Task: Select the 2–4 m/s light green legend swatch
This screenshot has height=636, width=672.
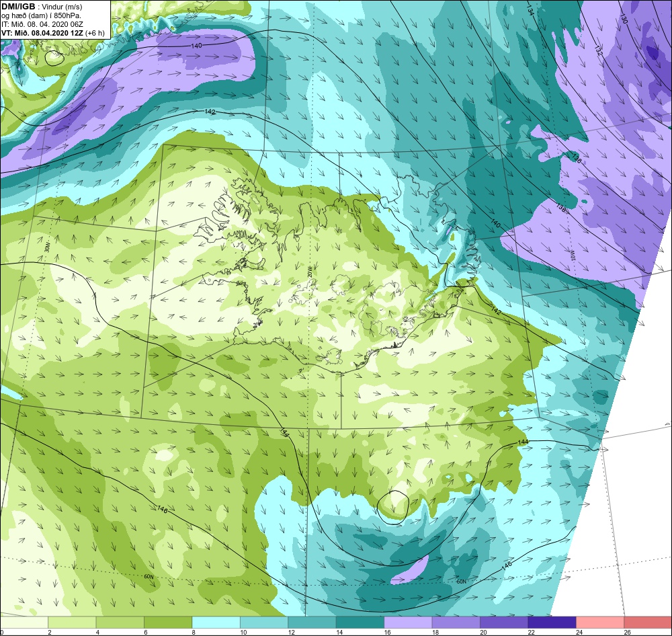Action: click(72, 622)
